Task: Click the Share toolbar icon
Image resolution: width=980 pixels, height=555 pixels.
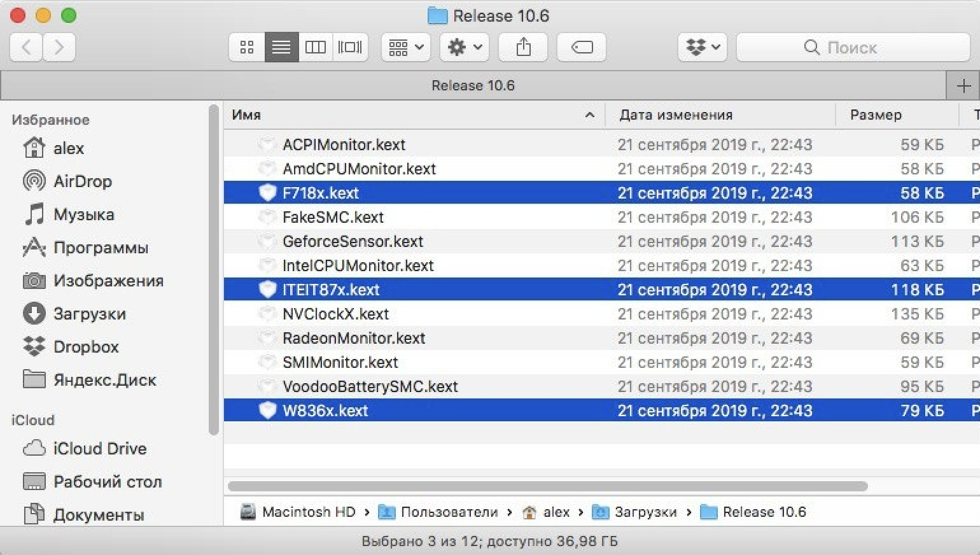Action: (523, 47)
